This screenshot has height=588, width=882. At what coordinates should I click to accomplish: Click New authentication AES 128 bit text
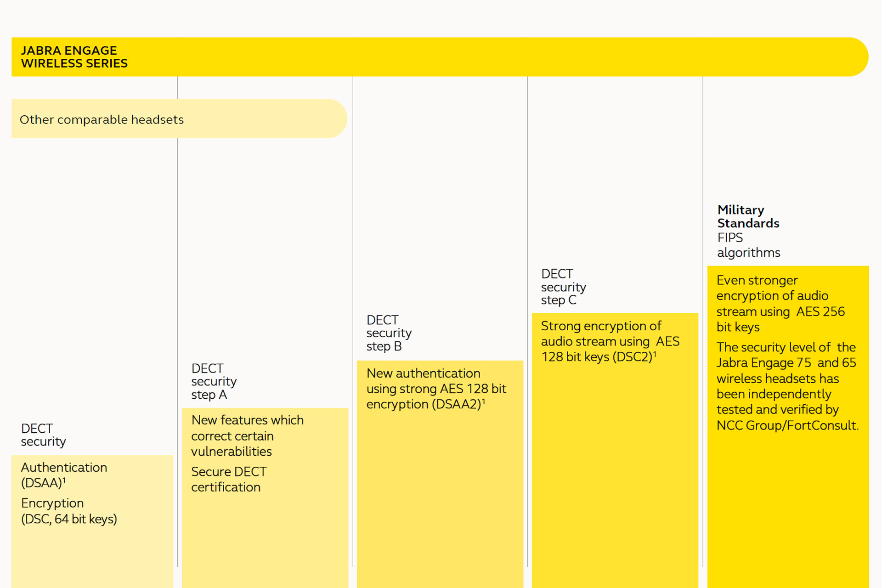coord(435,389)
